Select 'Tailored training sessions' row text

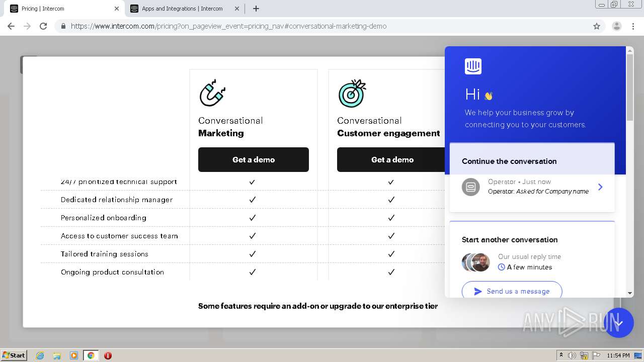click(105, 254)
